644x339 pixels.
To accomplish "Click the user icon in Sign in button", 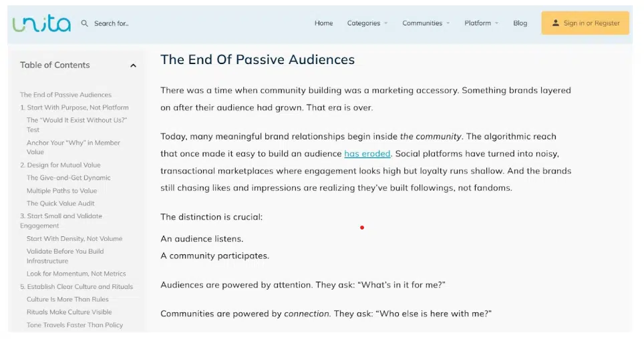I will coord(555,23).
